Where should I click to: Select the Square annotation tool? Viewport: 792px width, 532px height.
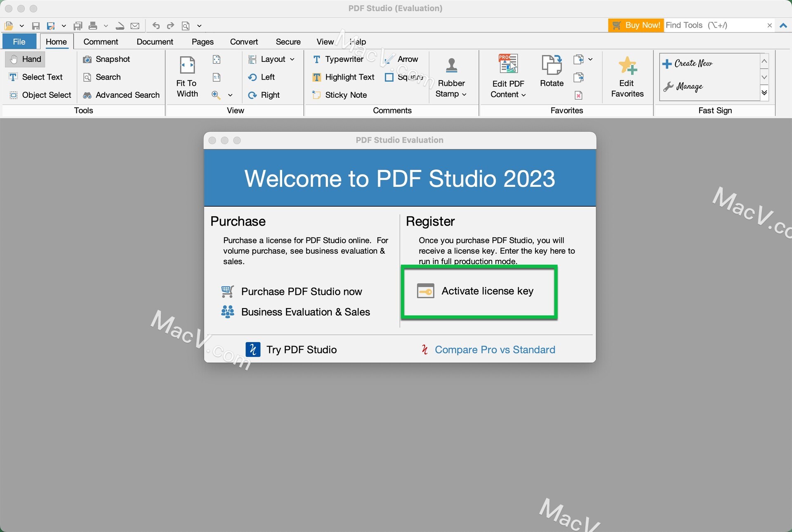click(404, 77)
